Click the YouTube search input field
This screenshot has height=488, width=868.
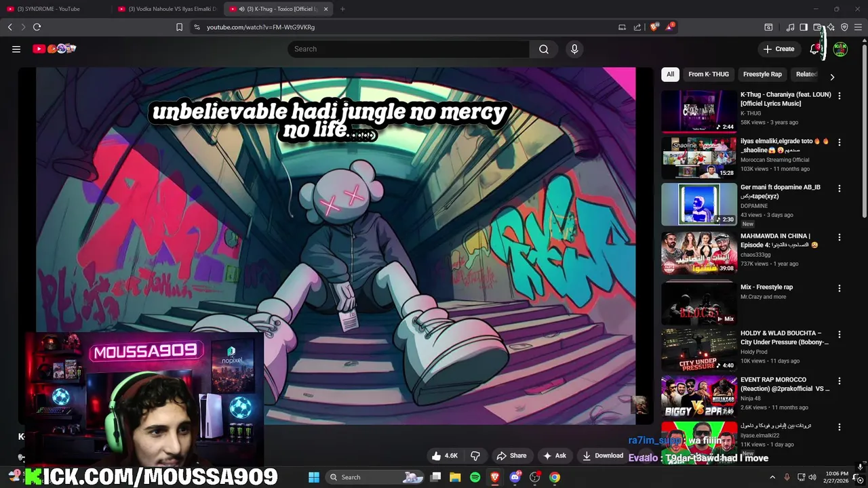(x=408, y=49)
